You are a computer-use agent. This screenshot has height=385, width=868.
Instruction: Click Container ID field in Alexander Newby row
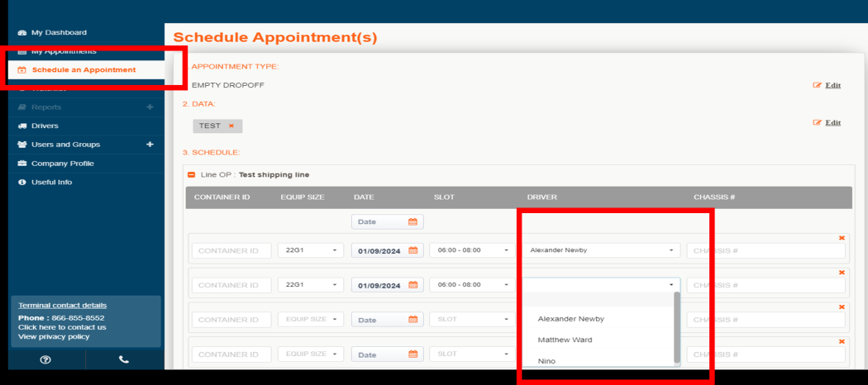click(x=232, y=250)
